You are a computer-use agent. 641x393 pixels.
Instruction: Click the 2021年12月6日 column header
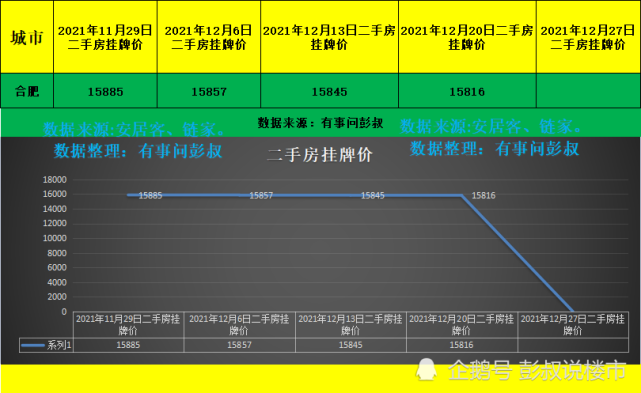point(209,37)
